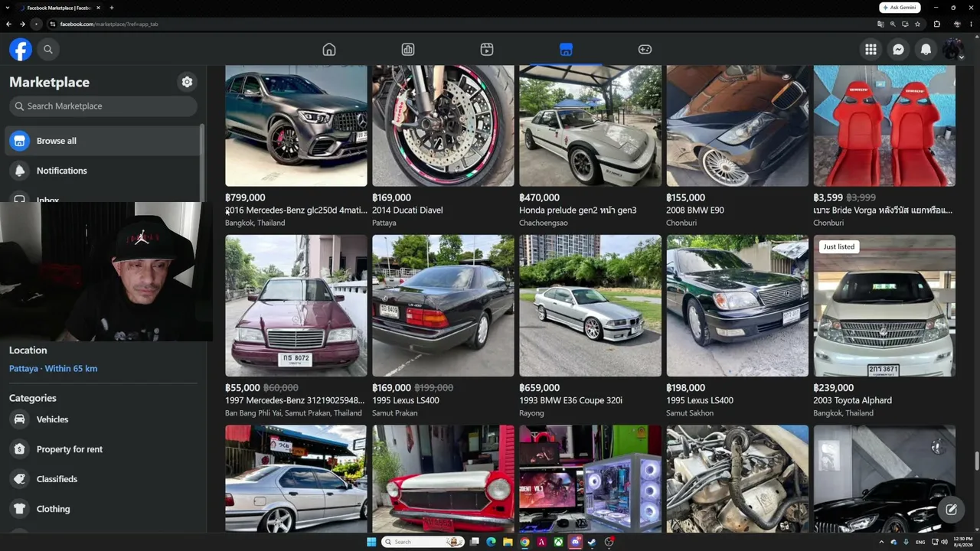Click the ฿659,000 price text

click(539, 388)
